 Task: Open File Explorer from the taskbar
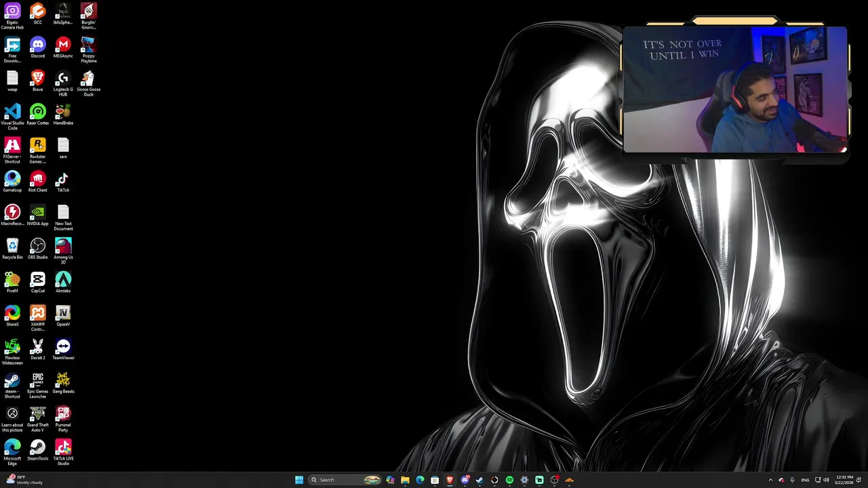coord(405,480)
